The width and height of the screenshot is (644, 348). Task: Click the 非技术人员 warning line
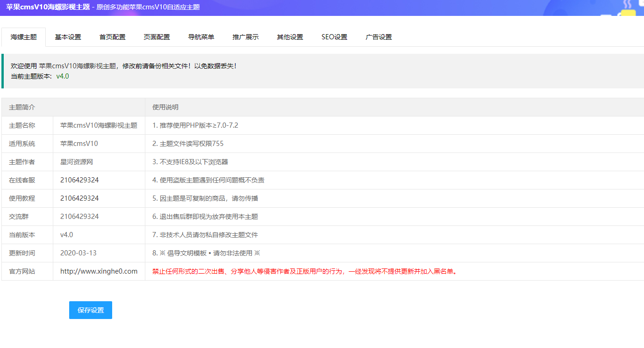(x=205, y=235)
